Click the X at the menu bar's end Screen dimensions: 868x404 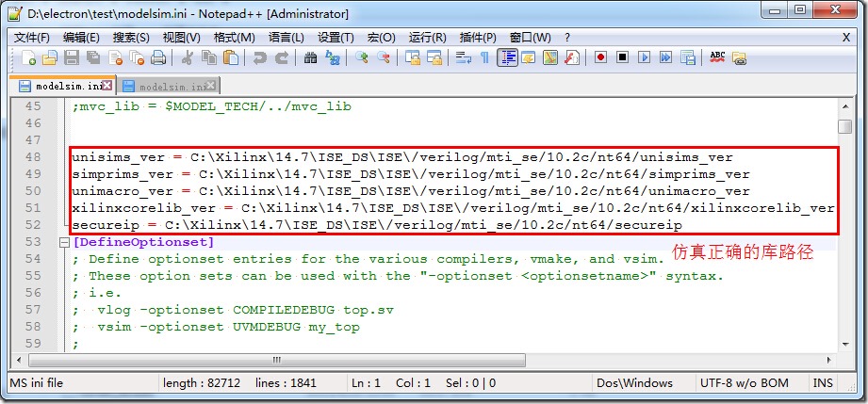pos(846,38)
